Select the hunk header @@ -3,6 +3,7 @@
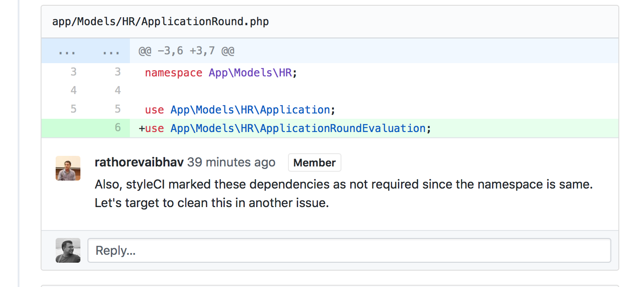 click(186, 51)
